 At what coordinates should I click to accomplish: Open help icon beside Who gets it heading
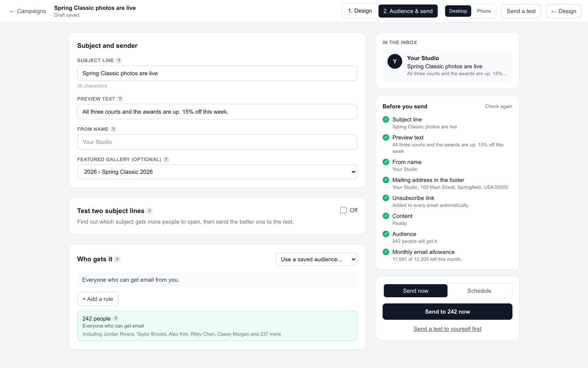(x=117, y=259)
